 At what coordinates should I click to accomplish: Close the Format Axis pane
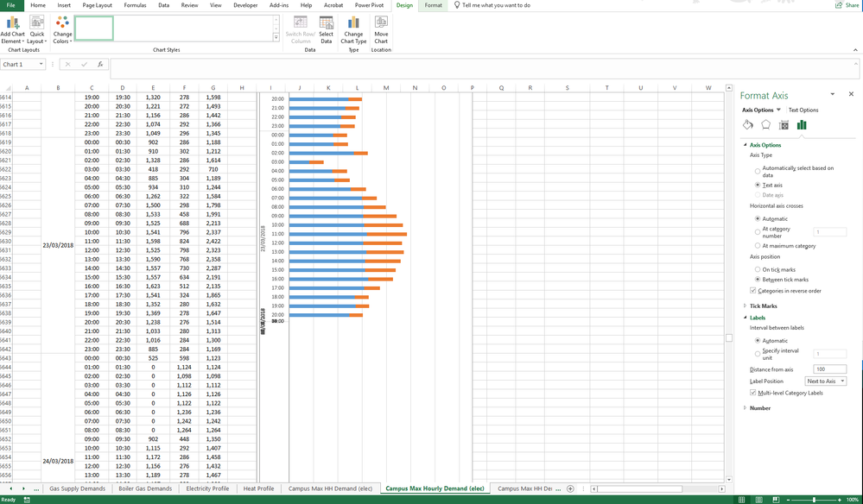pyautogui.click(x=851, y=94)
